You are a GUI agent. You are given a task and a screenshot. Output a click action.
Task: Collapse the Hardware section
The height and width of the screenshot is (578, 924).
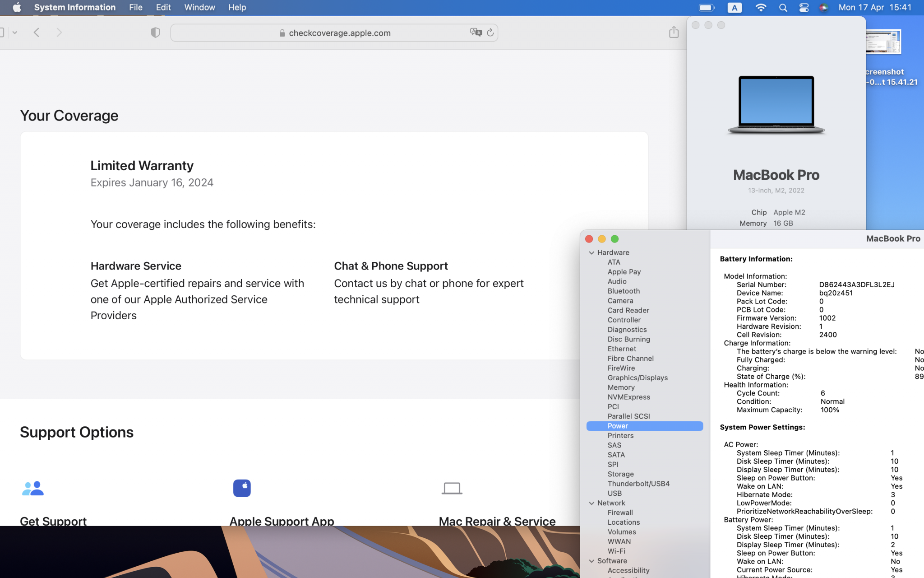pyautogui.click(x=591, y=253)
